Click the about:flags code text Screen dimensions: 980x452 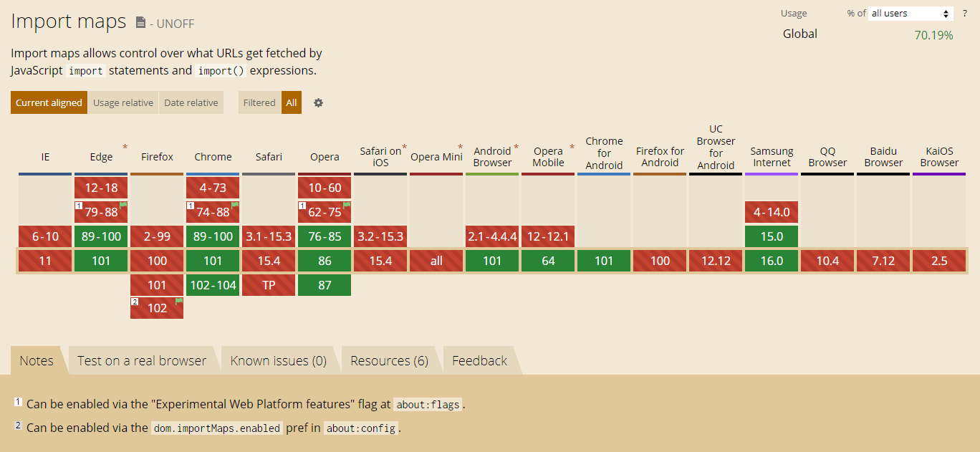[x=428, y=405]
